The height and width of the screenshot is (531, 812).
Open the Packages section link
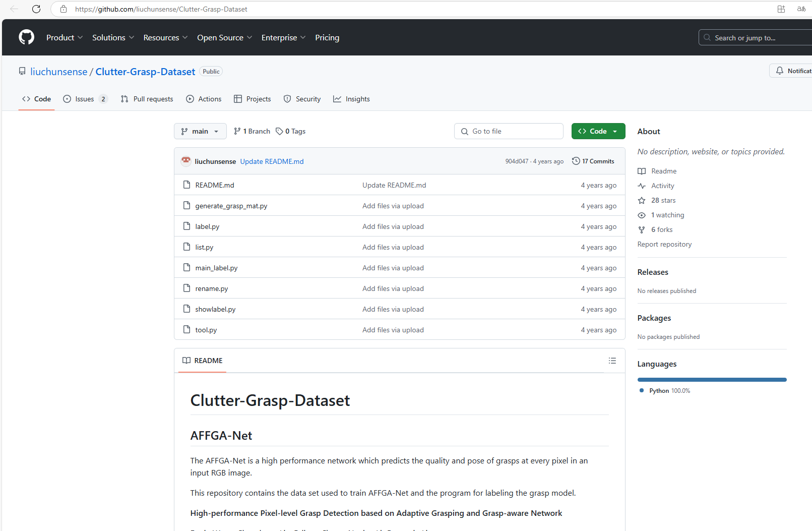click(654, 318)
